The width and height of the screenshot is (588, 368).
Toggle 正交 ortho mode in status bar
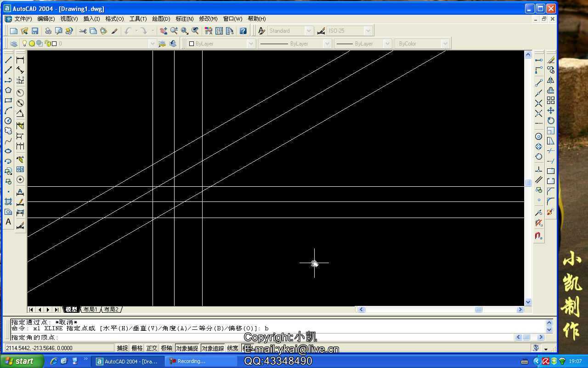[152, 348]
